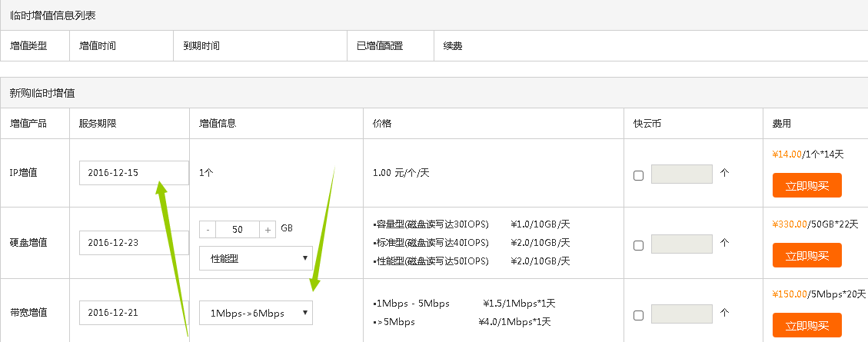Select the 2016-12-23 date field

(x=133, y=242)
